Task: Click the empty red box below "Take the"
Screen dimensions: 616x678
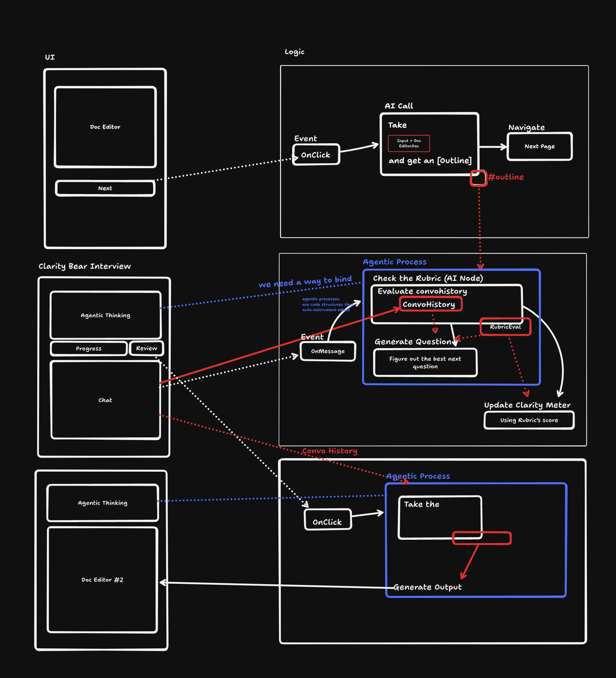Action: click(482, 538)
